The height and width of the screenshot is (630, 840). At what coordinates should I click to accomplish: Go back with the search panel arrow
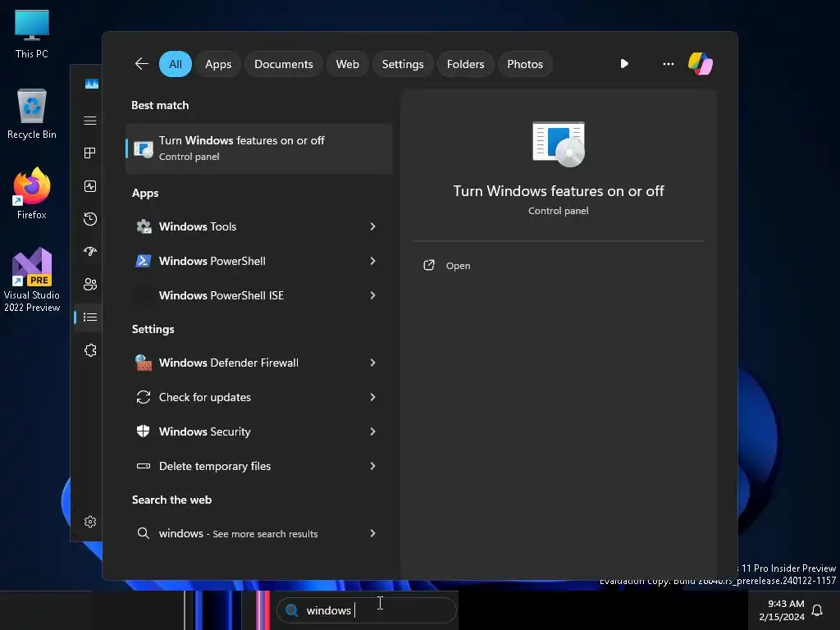point(141,64)
